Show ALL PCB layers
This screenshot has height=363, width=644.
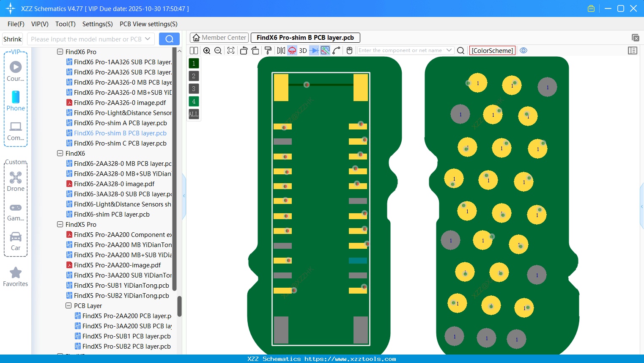pyautogui.click(x=194, y=114)
